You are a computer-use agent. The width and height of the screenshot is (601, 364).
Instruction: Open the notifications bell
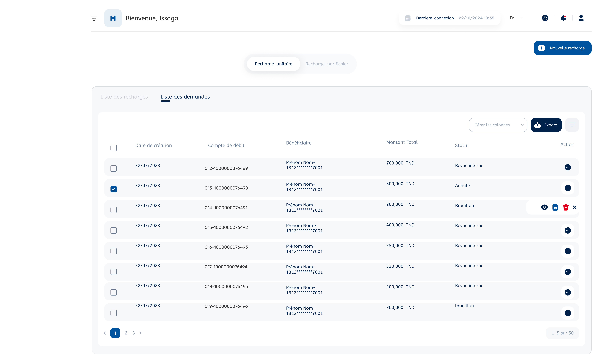tap(563, 18)
